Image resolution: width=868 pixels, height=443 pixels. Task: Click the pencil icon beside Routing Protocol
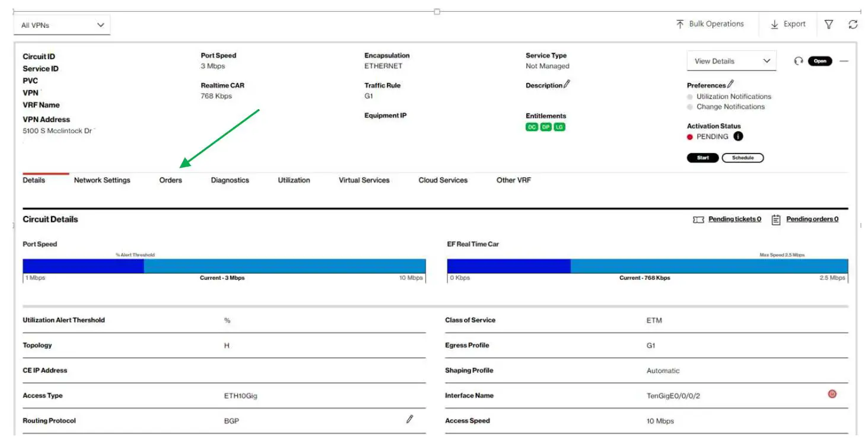pos(409,419)
